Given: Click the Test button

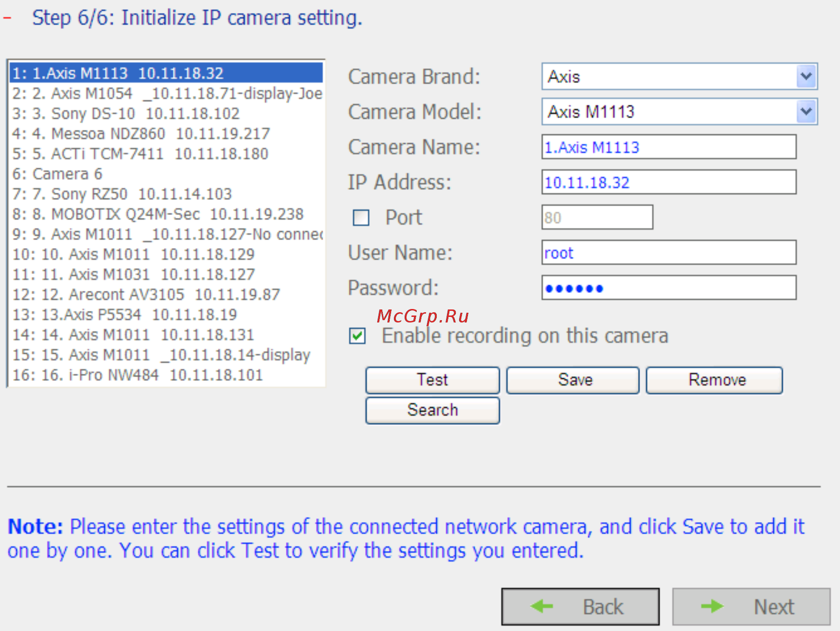Looking at the screenshot, I should [433, 380].
